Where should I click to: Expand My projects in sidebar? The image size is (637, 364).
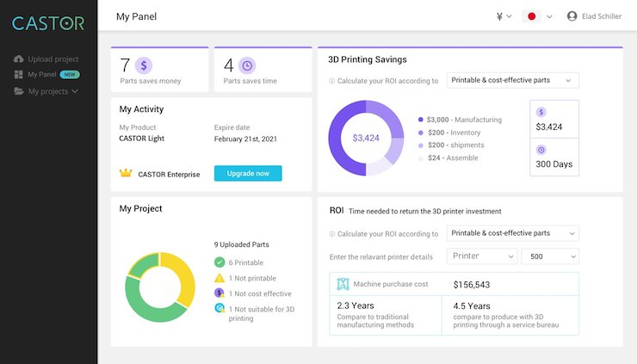52,91
